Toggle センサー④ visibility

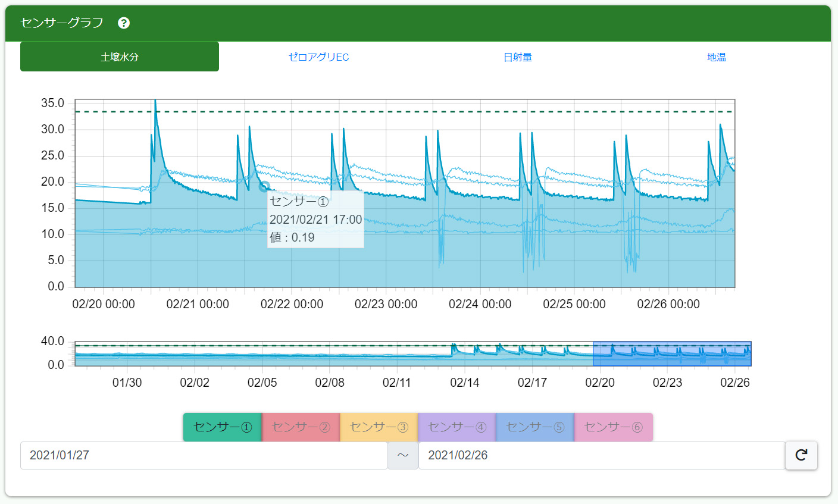456,427
